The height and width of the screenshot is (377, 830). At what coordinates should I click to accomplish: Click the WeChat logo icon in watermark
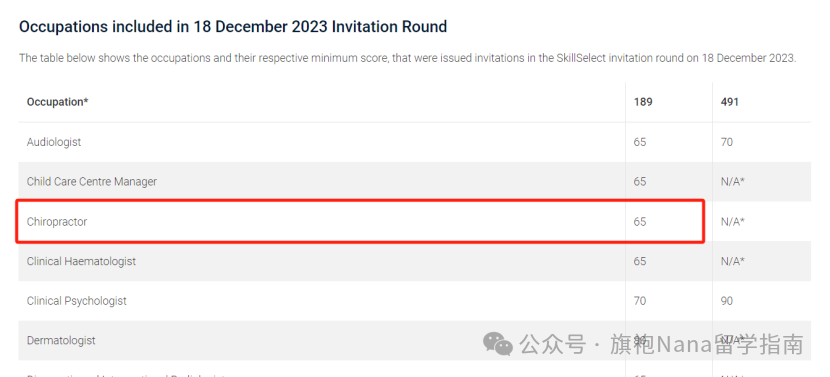(498, 344)
